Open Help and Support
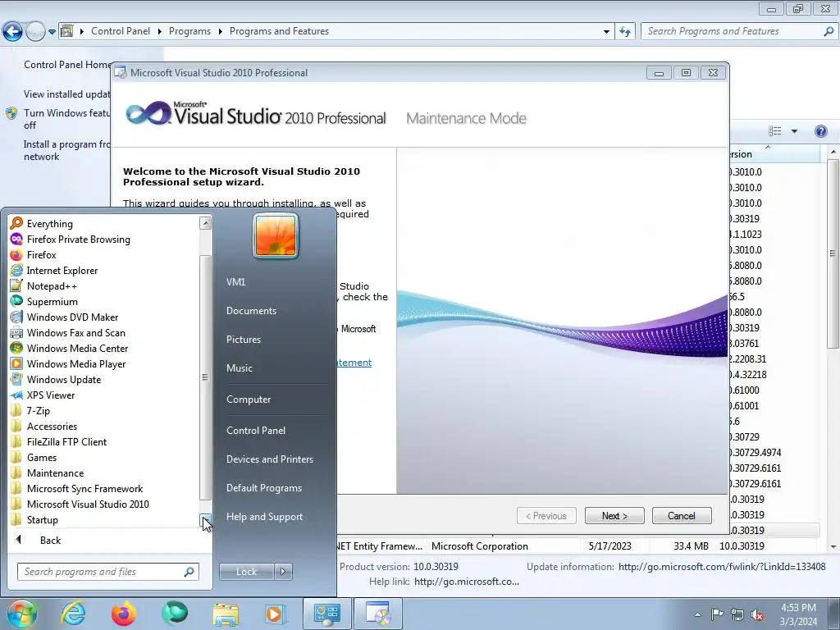Screen dimensions: 840x630 coord(265,517)
